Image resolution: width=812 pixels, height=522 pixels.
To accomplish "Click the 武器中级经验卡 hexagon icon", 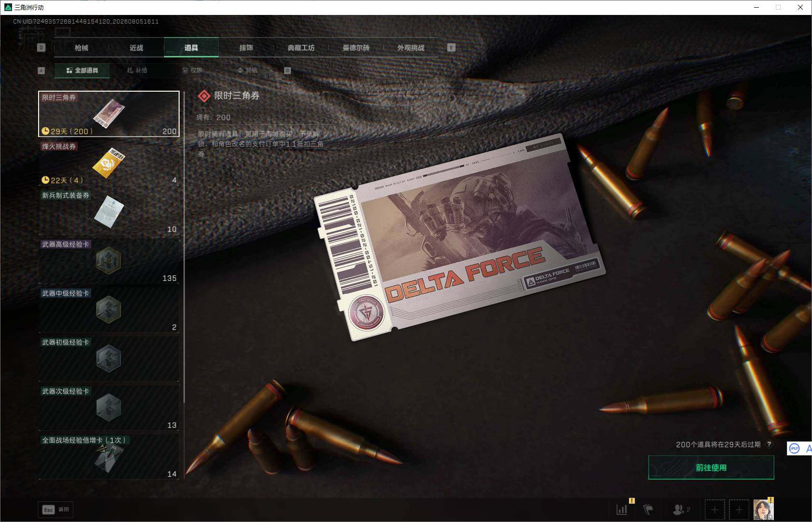I will click(108, 309).
